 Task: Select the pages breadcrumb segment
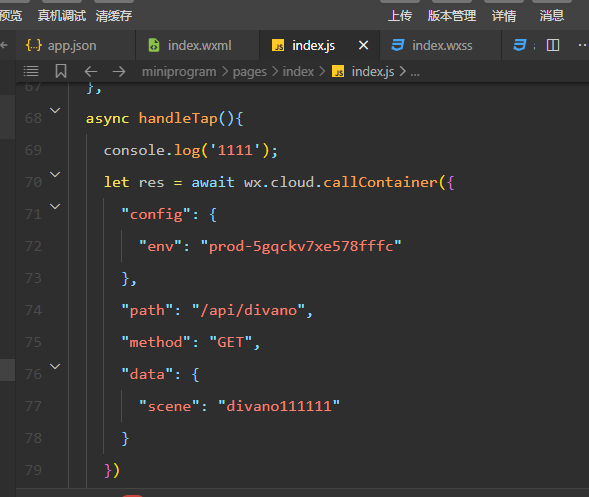click(x=249, y=71)
